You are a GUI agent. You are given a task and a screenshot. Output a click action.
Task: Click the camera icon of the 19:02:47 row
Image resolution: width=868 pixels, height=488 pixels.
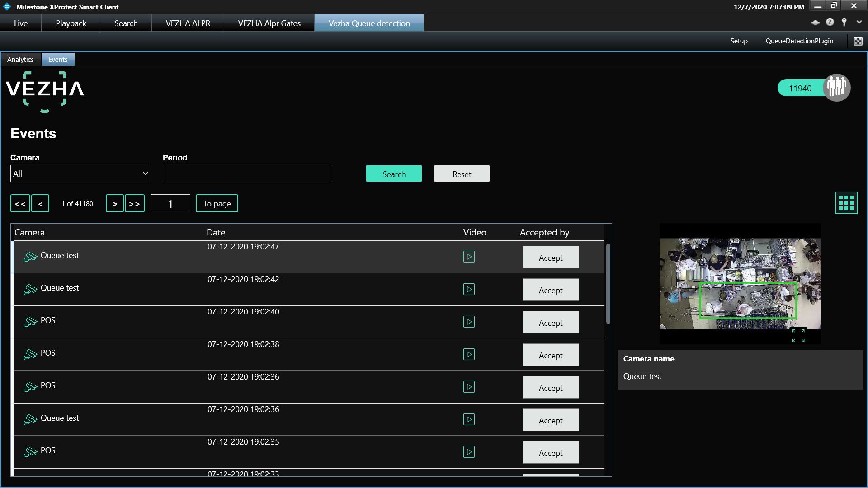click(x=30, y=257)
